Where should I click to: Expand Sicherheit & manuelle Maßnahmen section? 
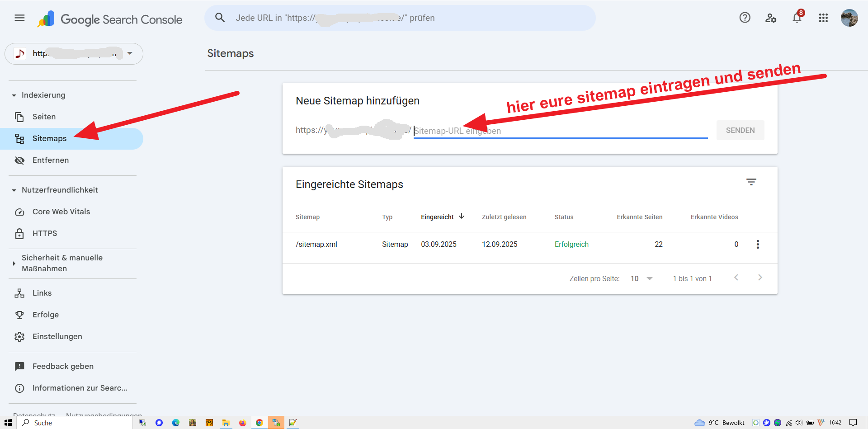point(14,263)
